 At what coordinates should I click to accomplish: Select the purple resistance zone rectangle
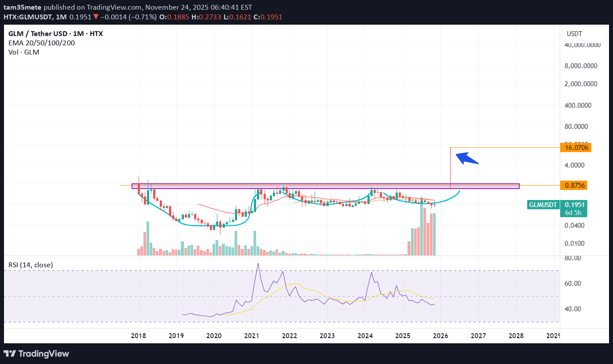(x=326, y=186)
